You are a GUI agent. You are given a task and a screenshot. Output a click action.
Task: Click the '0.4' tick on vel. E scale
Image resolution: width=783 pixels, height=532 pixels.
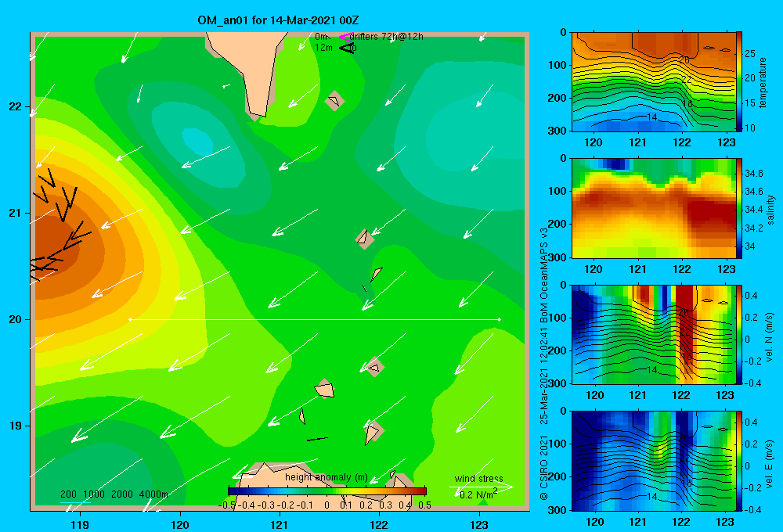[x=751, y=422]
